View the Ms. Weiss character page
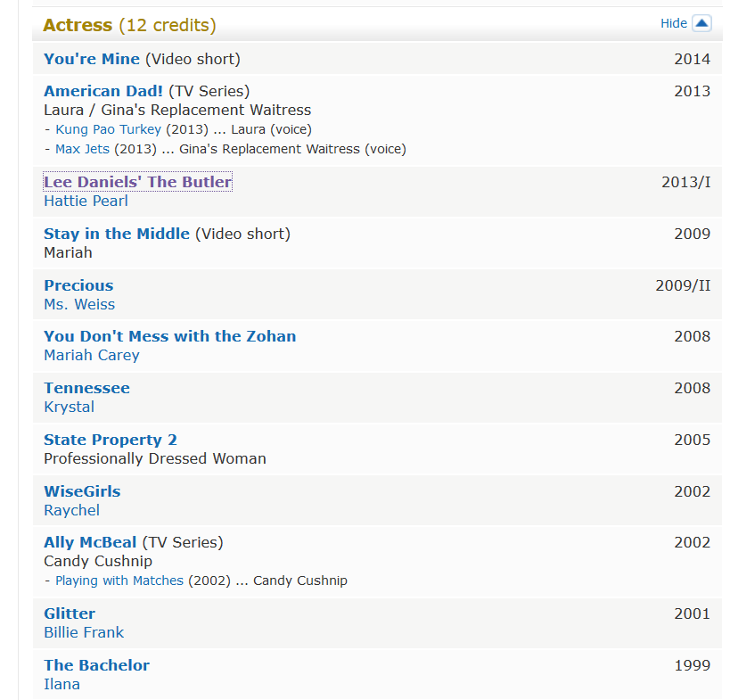 click(x=79, y=304)
